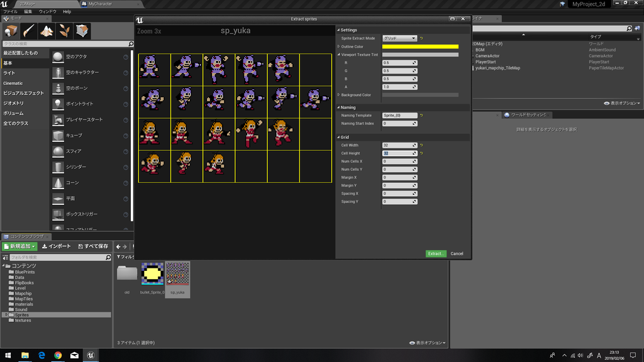Switch to the ワールドセッティング tab
The height and width of the screenshot is (362, 644).
click(x=528, y=115)
